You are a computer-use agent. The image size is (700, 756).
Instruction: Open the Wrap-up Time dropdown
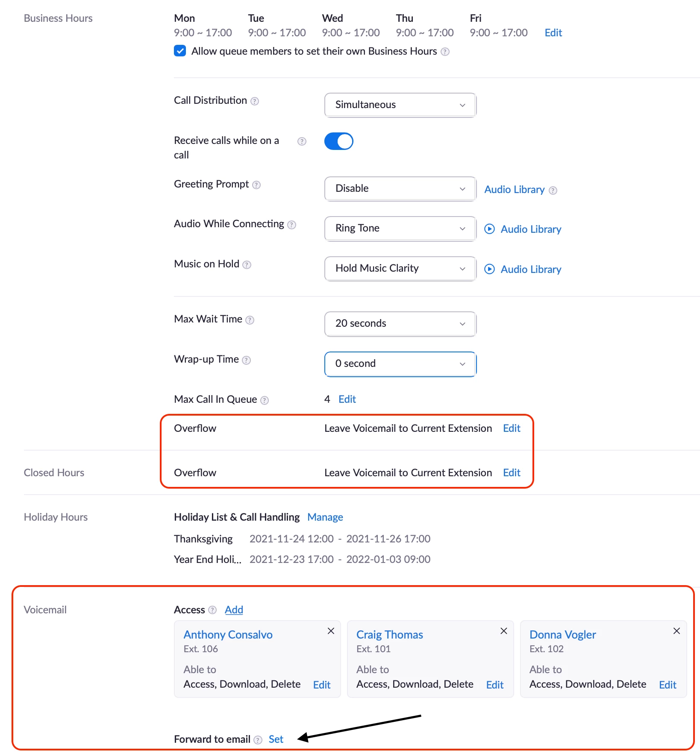[400, 364]
